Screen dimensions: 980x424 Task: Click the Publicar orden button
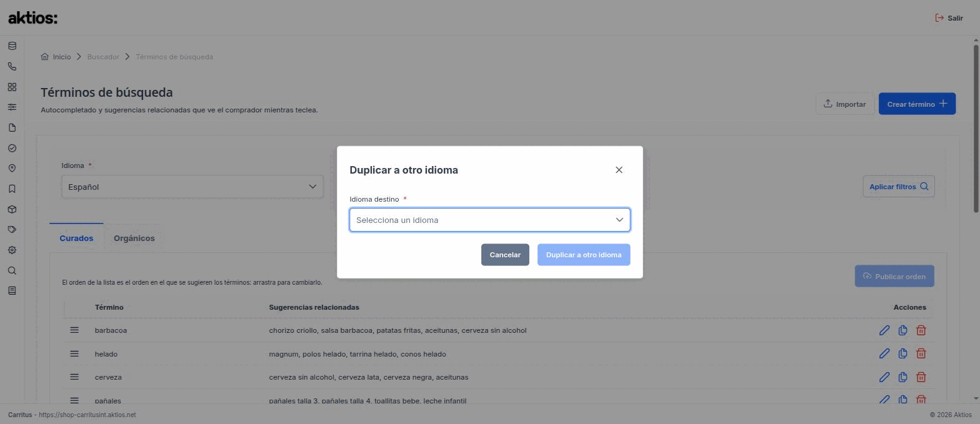894,276
